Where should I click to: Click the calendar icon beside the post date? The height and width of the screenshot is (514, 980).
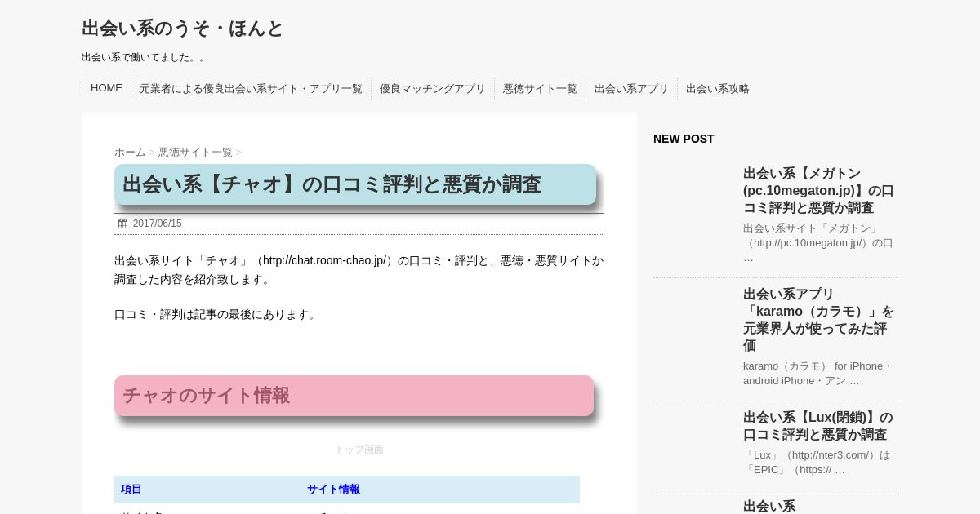point(122,224)
